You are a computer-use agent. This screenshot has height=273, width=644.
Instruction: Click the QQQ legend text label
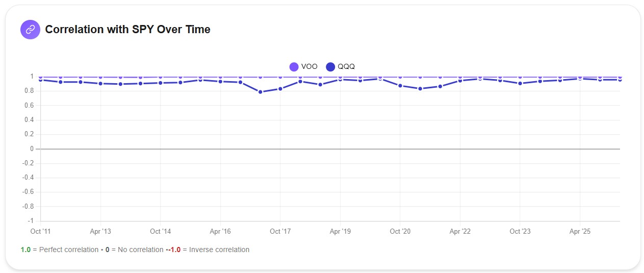pos(346,67)
